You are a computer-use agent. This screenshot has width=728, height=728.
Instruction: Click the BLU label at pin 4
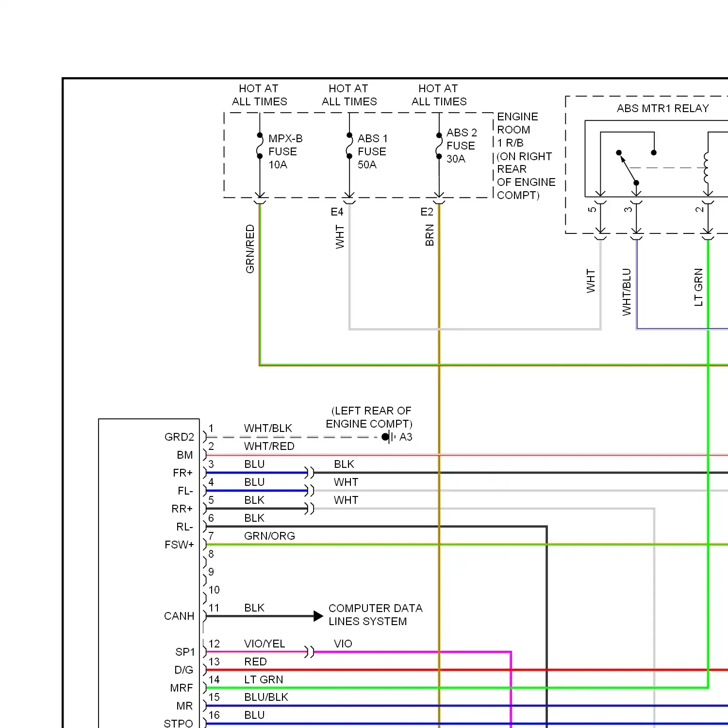[x=254, y=482]
